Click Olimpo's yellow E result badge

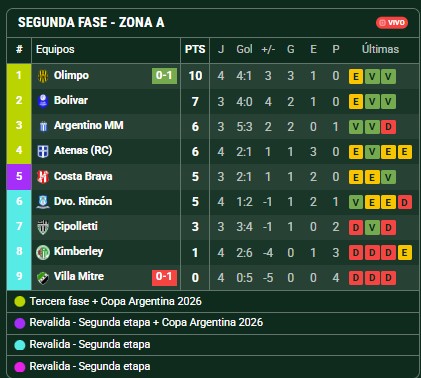click(x=356, y=77)
